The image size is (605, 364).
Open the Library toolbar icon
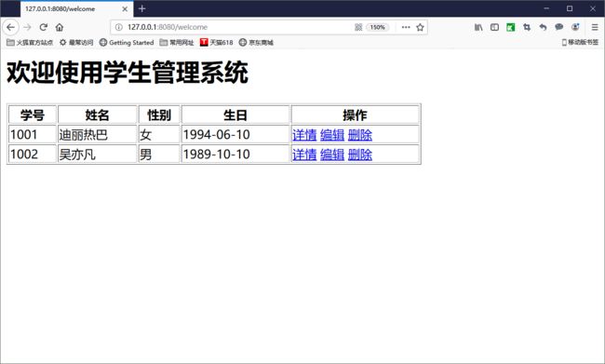(x=478, y=27)
